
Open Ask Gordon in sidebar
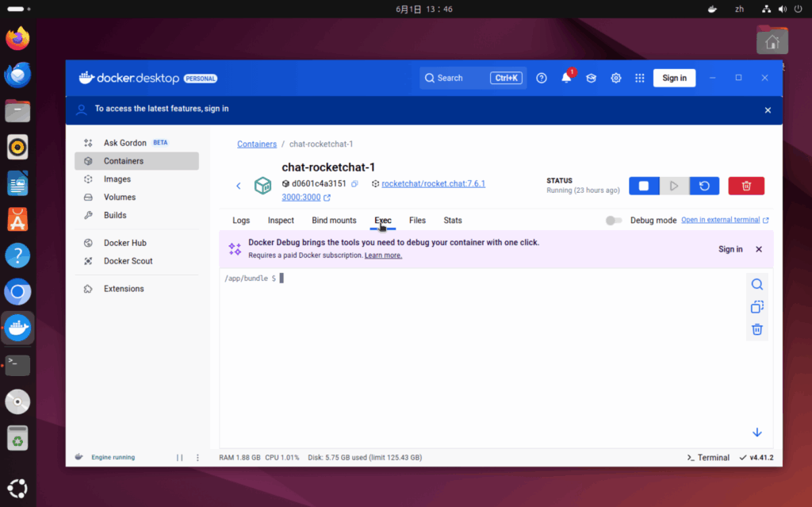click(136, 143)
